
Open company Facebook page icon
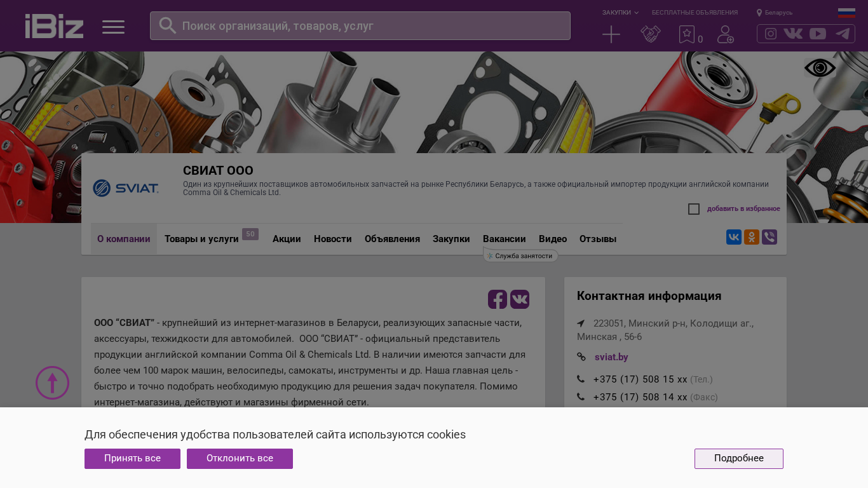pyautogui.click(x=498, y=299)
